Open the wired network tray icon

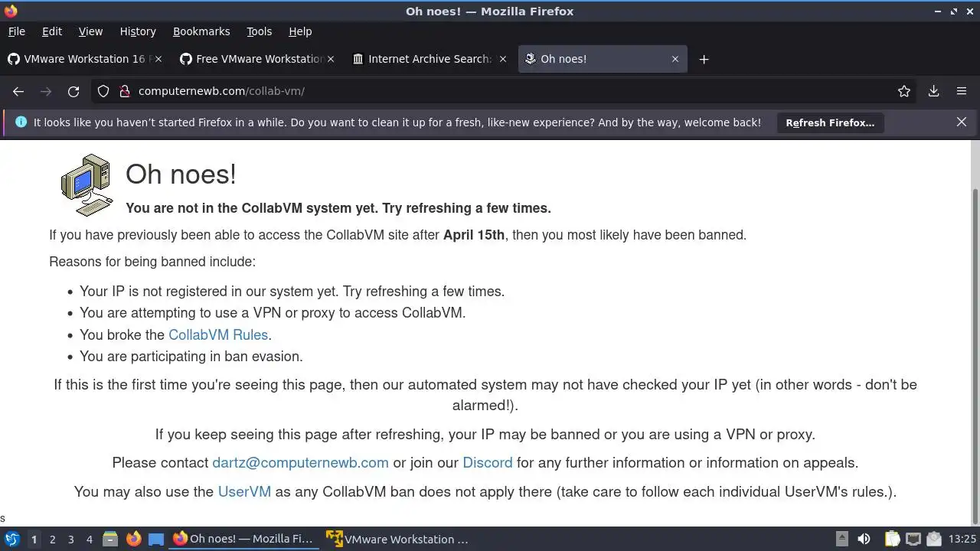913,539
